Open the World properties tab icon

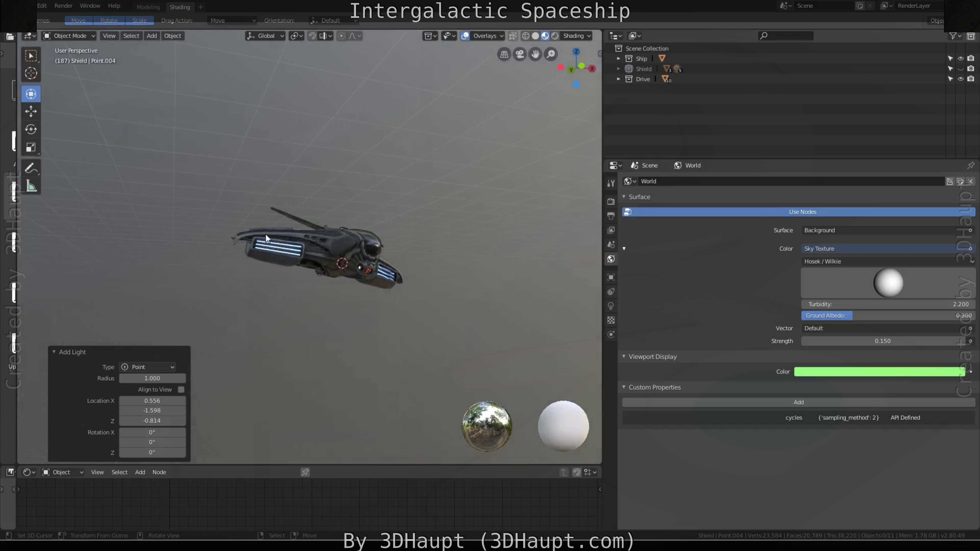(x=611, y=259)
